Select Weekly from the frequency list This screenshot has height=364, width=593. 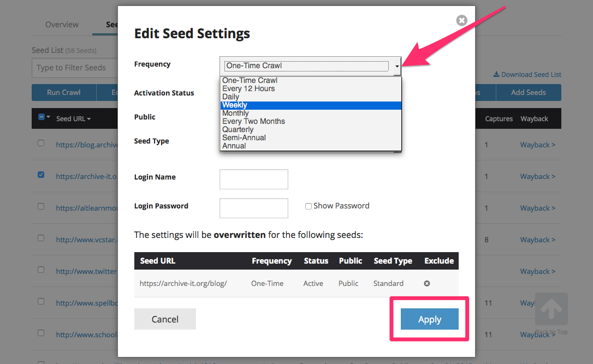(235, 105)
